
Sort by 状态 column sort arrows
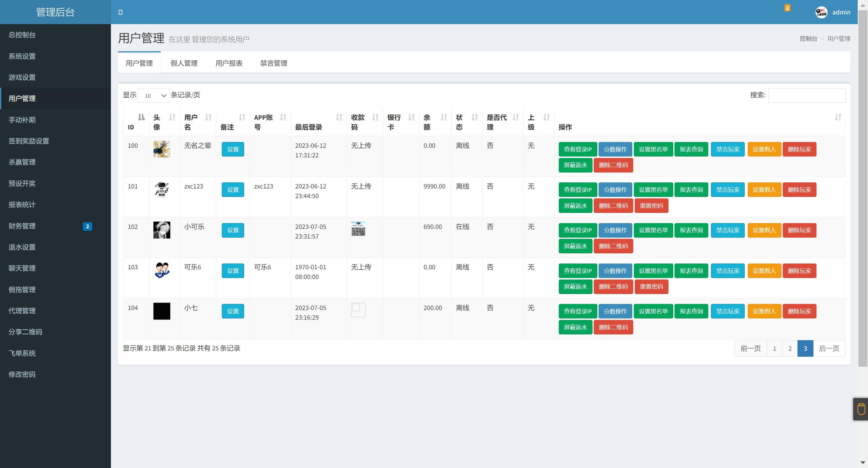(475, 117)
